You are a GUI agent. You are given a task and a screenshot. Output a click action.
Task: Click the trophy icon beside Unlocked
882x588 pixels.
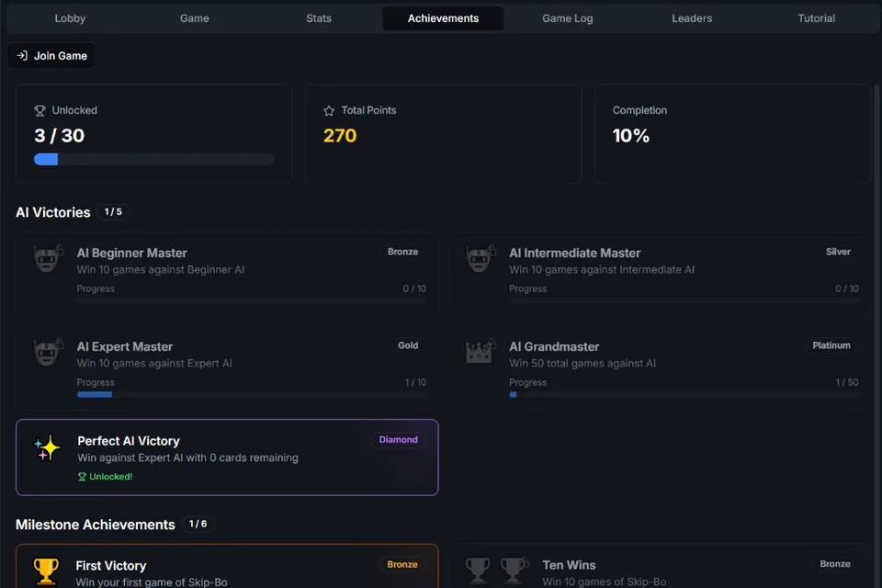coord(40,111)
